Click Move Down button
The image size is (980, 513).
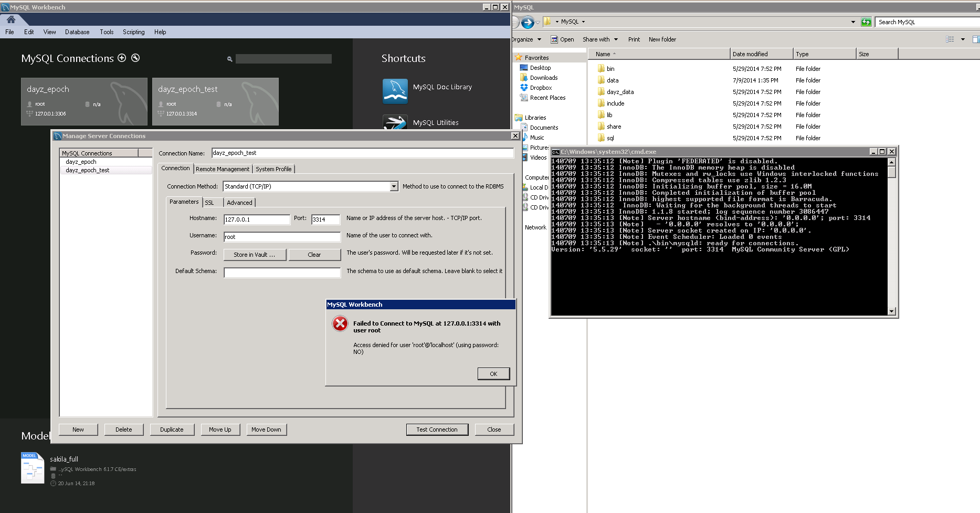[x=266, y=430]
